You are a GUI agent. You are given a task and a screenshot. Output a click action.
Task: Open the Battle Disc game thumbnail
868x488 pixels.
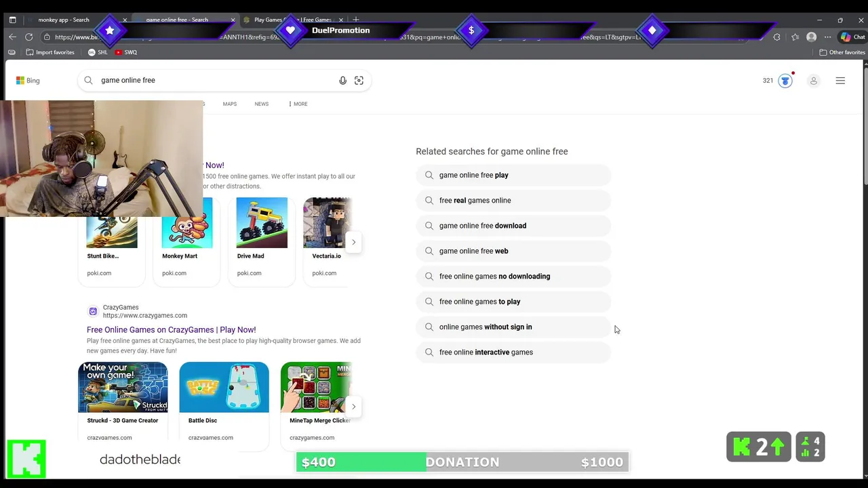224,387
